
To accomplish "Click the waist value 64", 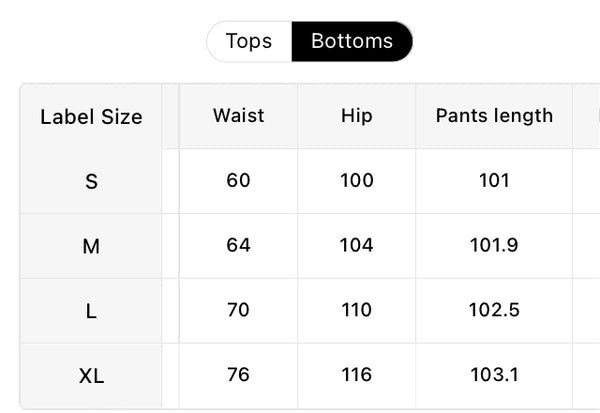I will coord(238,245).
